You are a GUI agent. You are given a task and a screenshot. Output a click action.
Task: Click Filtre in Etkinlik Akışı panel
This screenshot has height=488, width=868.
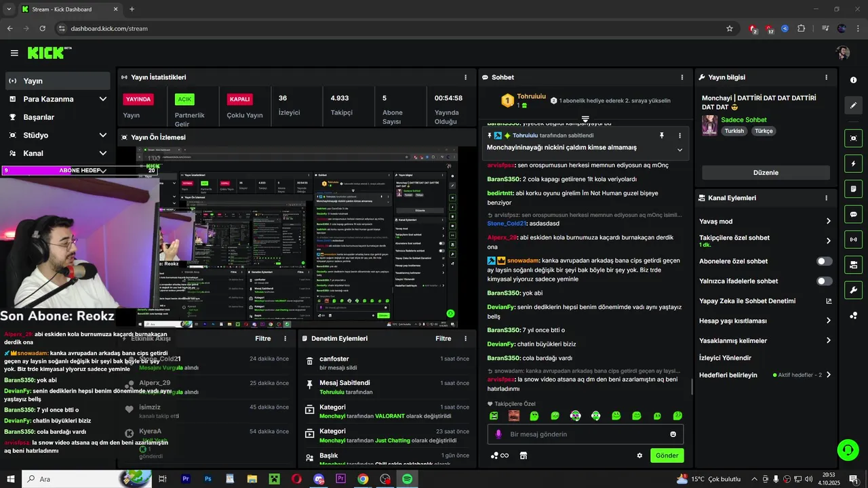click(262, 338)
